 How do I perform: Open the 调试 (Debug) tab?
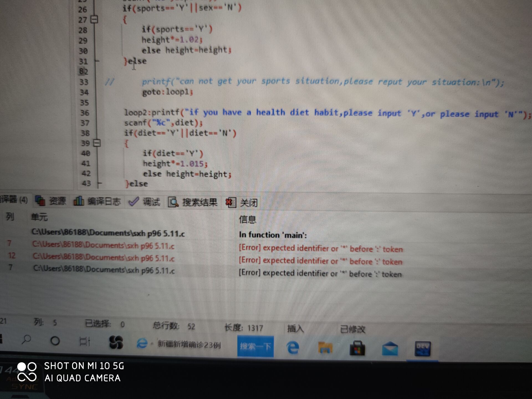[x=151, y=202]
